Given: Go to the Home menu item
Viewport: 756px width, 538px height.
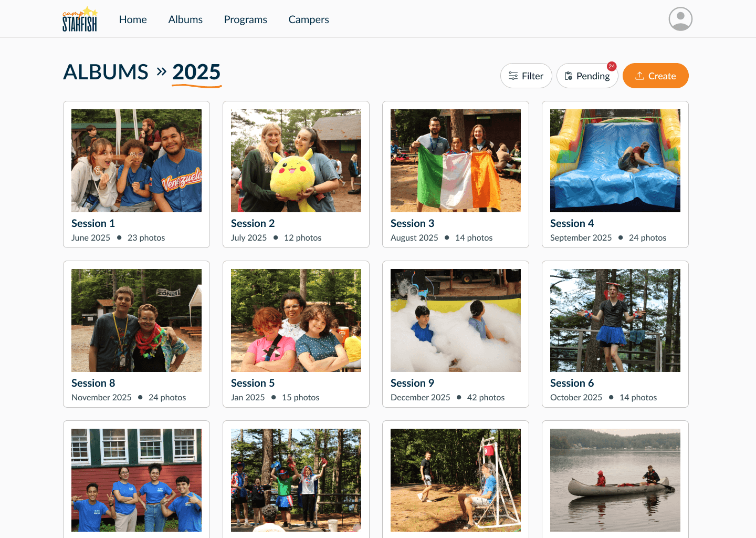Looking at the screenshot, I should (x=133, y=19).
